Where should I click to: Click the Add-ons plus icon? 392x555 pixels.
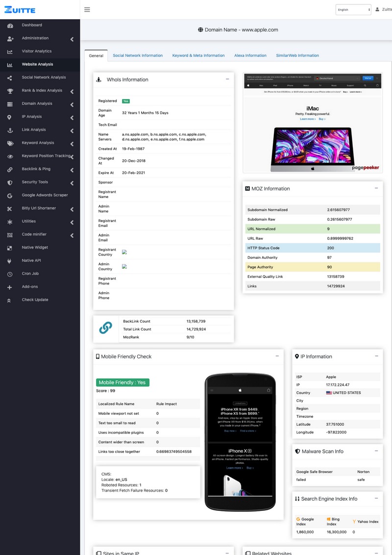(9, 287)
